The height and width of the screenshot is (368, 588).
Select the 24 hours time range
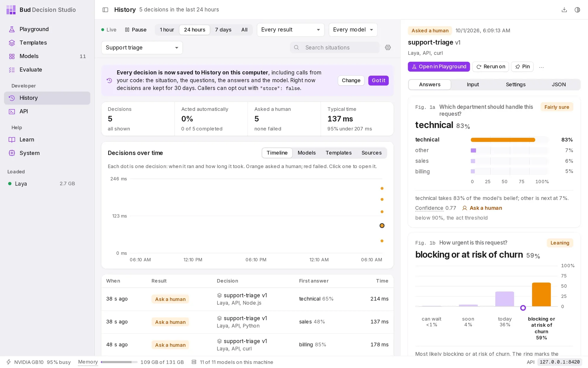click(x=194, y=30)
